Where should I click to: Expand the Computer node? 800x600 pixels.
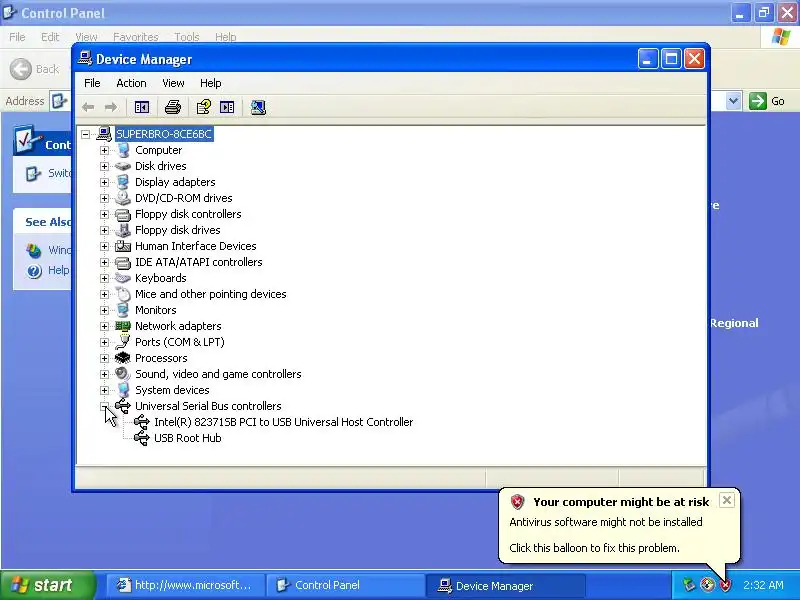tap(105, 151)
